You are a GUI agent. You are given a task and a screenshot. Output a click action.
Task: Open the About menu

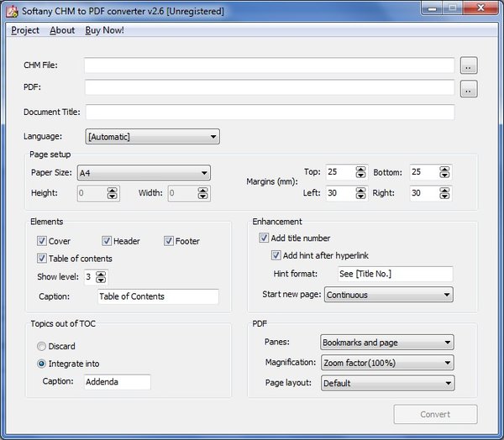click(62, 30)
